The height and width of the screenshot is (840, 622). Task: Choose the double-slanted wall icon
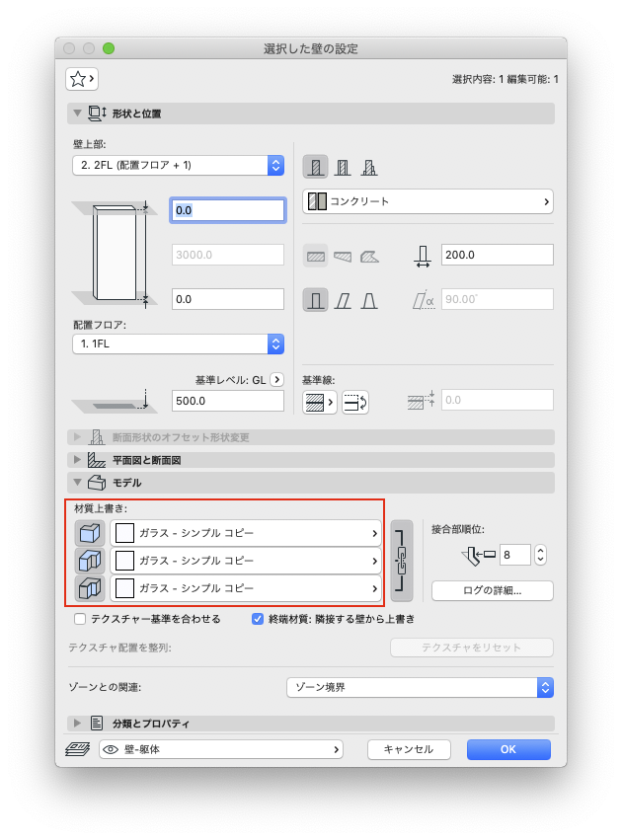[368, 300]
